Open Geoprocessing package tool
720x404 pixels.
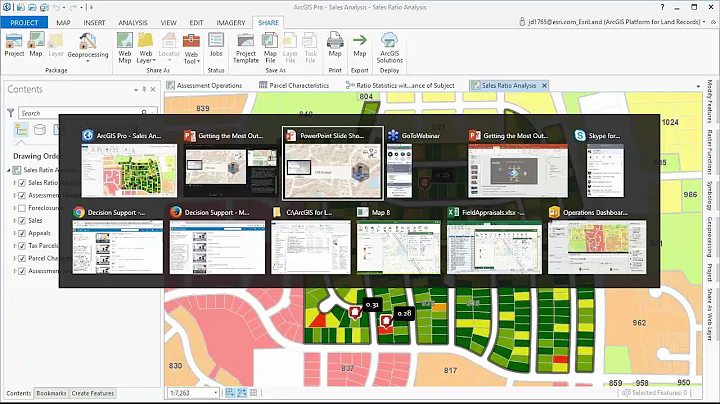pyautogui.click(x=88, y=47)
